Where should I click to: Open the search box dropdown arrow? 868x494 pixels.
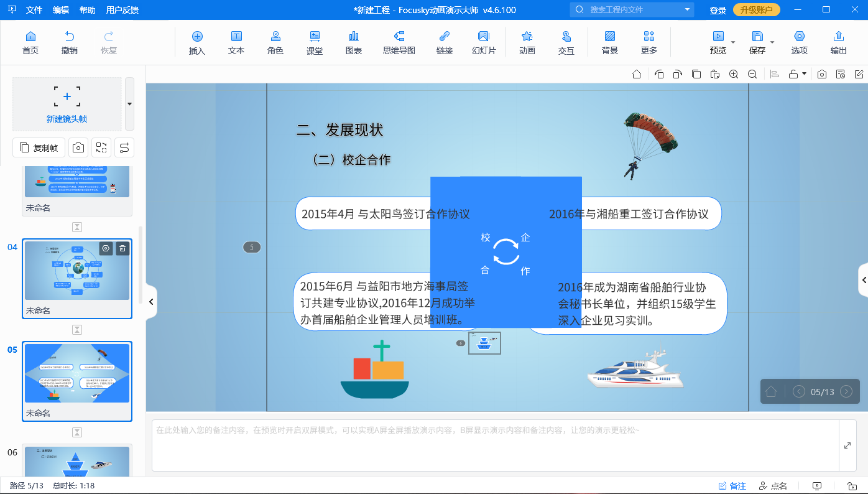click(687, 10)
